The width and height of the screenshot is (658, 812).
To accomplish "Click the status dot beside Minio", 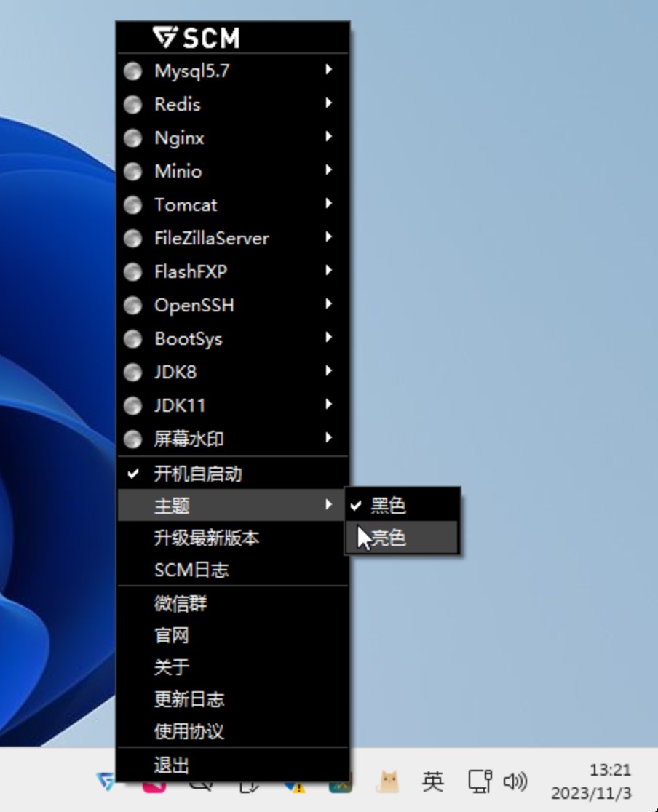I will (x=132, y=172).
